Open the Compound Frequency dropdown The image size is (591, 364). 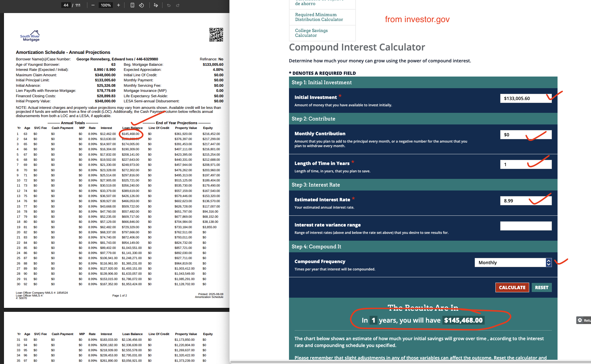(510, 263)
